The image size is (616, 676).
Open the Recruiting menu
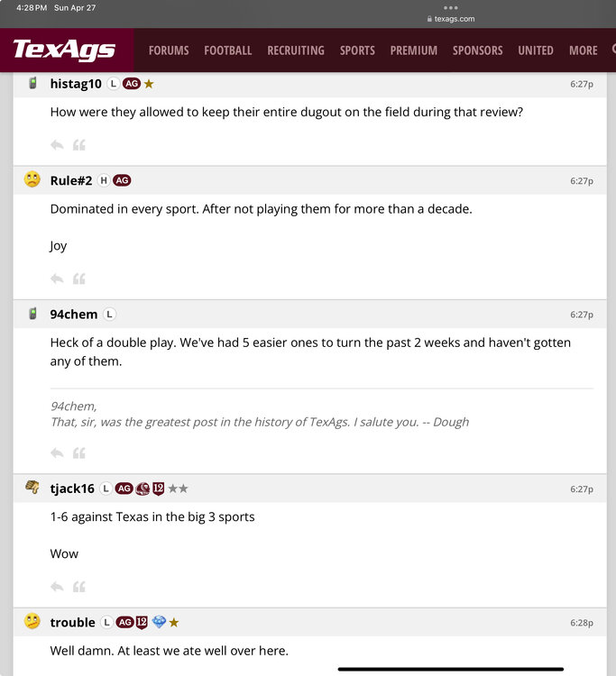(296, 50)
